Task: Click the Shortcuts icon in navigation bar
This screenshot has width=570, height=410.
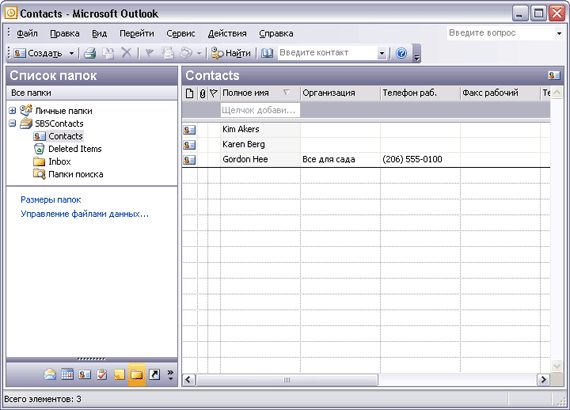Action: click(x=154, y=374)
